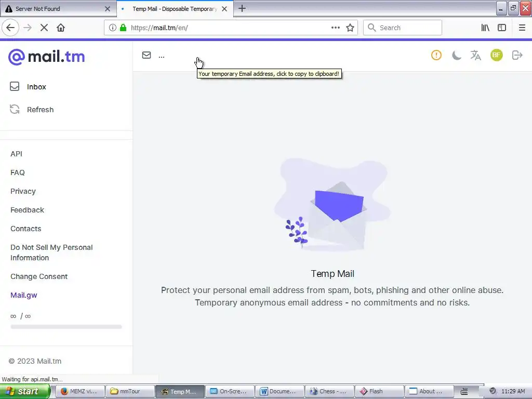Viewport: 532px width, 399px height.
Task: Switch to MEMZ taskbar item
Action: point(79,391)
